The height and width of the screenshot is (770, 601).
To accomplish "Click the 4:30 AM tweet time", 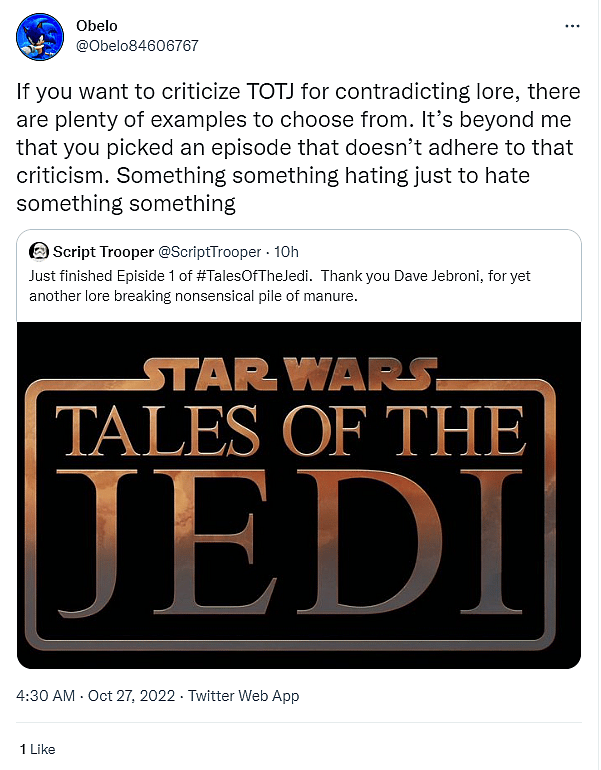I will click(x=45, y=696).
